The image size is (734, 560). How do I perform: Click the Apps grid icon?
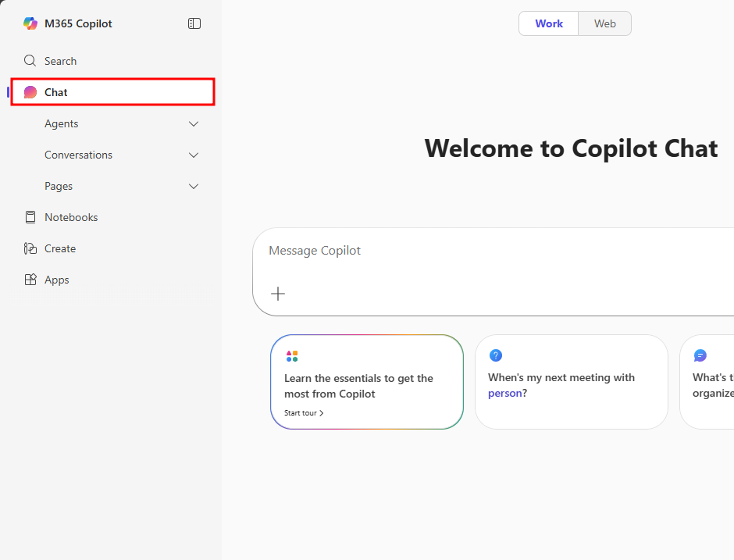[x=30, y=280]
